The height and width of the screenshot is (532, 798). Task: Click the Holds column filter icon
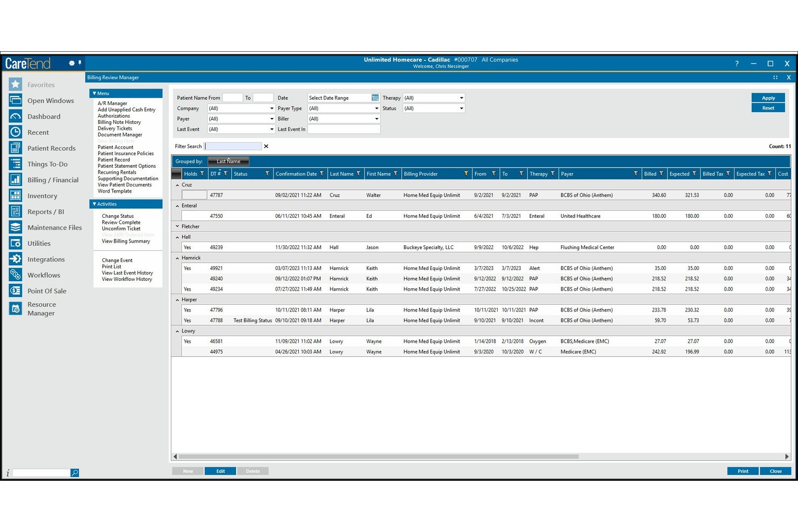(202, 174)
